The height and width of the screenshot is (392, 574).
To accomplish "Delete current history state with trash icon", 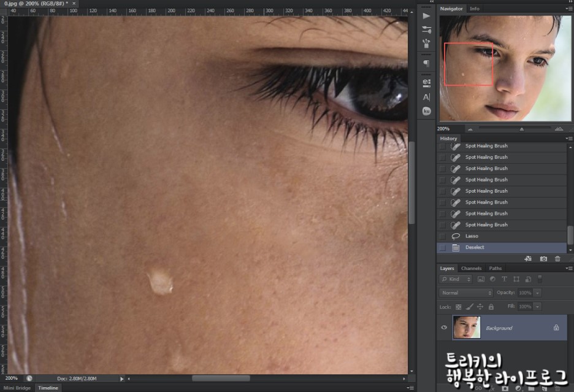I will 557,259.
